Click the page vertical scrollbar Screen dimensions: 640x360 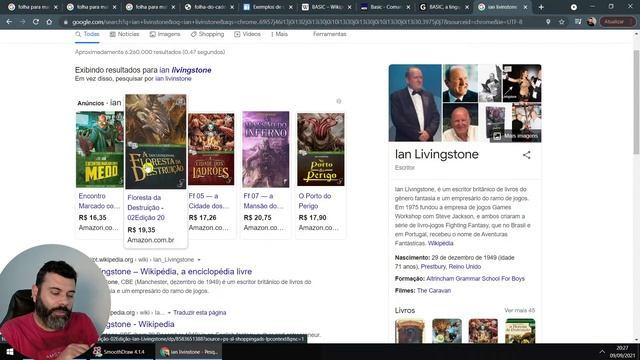pyautogui.click(x=636, y=102)
